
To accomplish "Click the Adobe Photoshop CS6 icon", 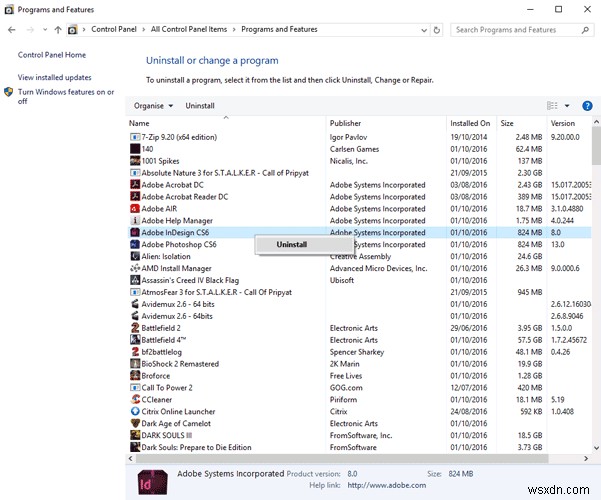I will click(135, 244).
